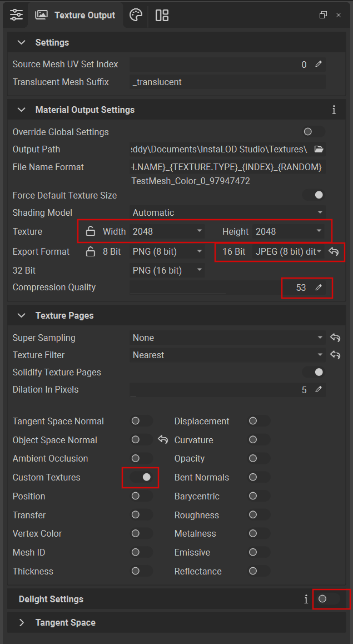This screenshot has width=353, height=644.
Task: Click the Material Output Settings info icon
Action: pyautogui.click(x=334, y=110)
